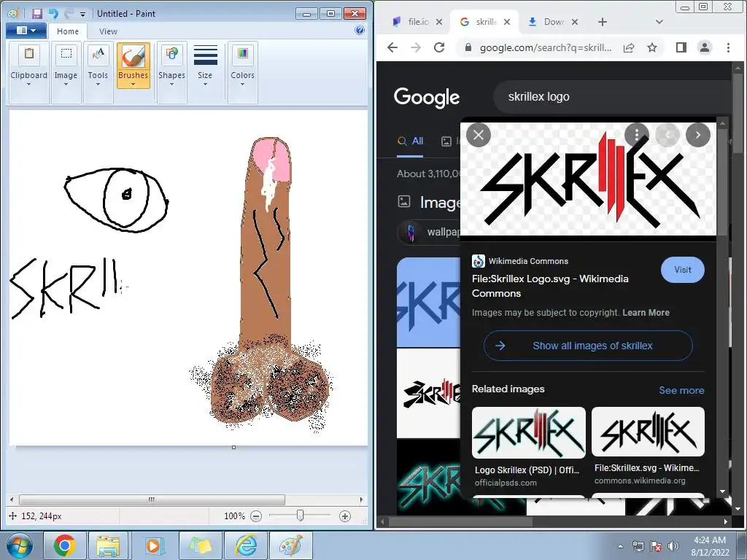Open Internet Explorer on taskbar

[247, 545]
